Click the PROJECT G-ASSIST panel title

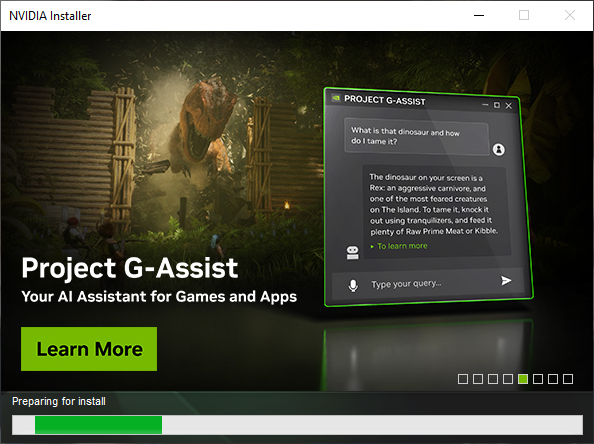click(x=385, y=100)
